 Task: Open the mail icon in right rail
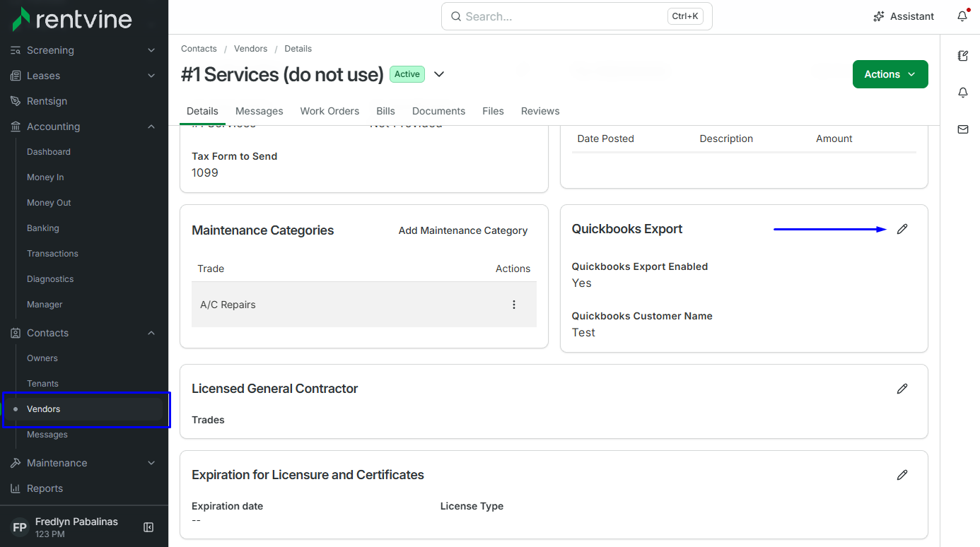click(x=963, y=129)
